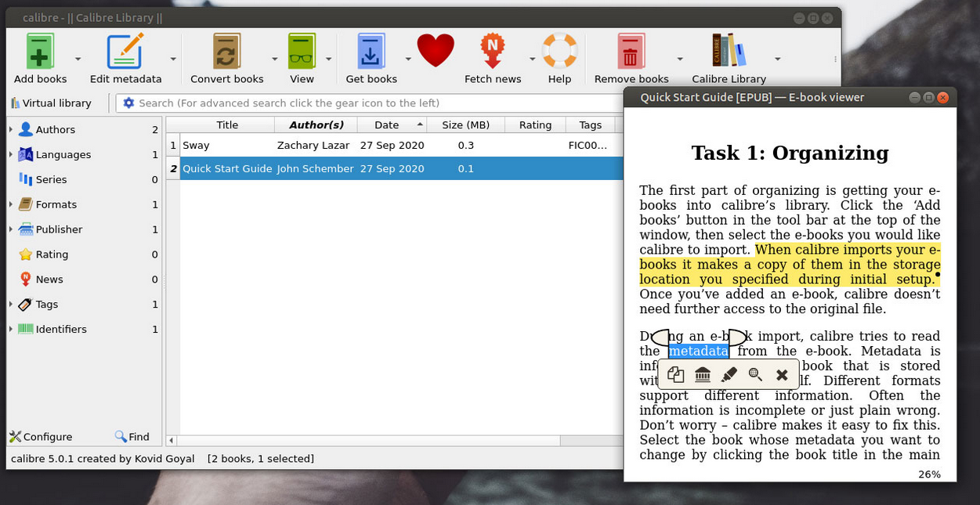This screenshot has width=980, height=505.
Task: Sort the book list by Title column
Action: [227, 125]
